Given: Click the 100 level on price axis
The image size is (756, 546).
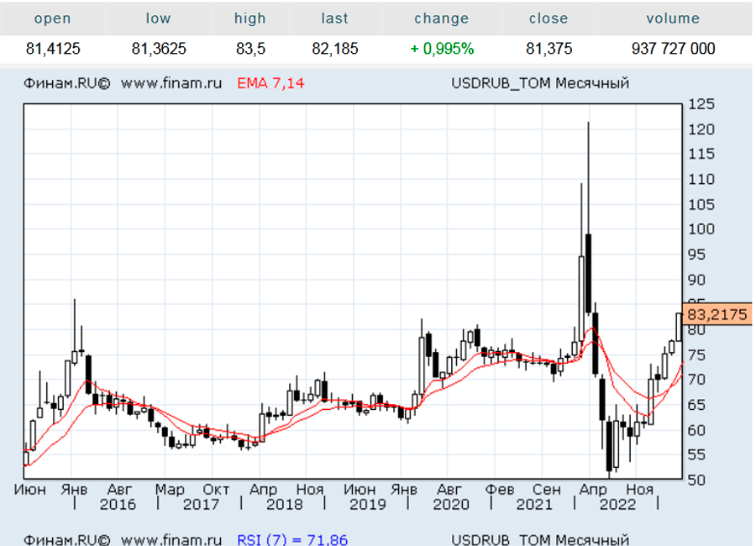Looking at the screenshot, I should (701, 229).
